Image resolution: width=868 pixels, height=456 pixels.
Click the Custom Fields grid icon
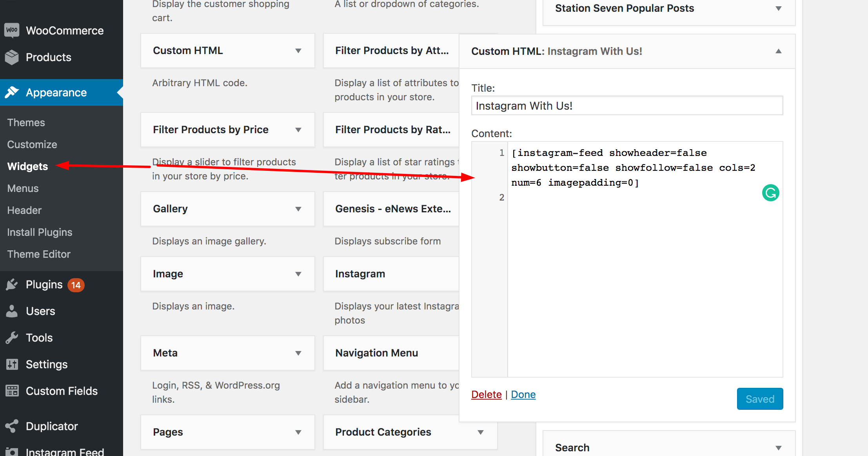point(12,391)
